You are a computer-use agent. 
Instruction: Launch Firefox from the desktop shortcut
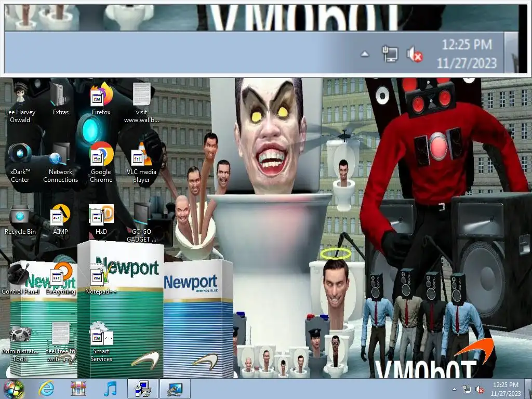[101, 99]
